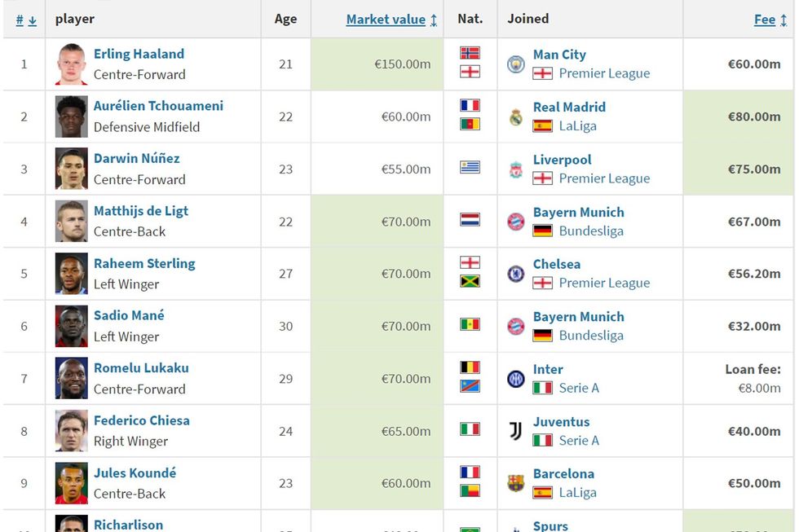The height and width of the screenshot is (532, 799).
Task: Click Bayern Munich crest in Sadio Mané row
Action: (516, 326)
